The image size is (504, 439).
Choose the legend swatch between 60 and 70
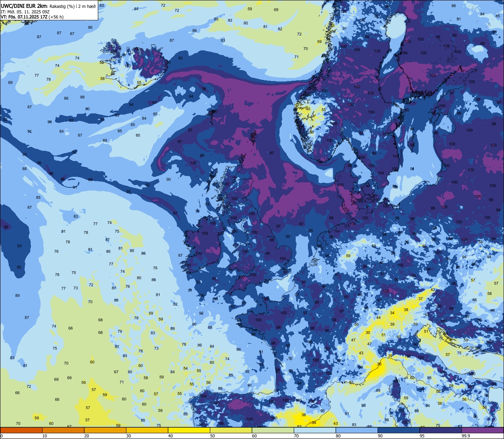[273, 430]
